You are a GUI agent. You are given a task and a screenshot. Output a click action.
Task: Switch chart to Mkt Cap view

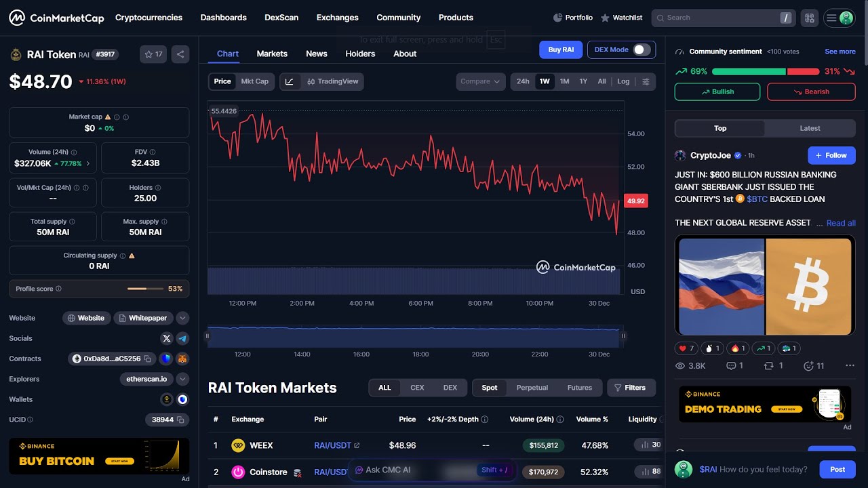click(x=255, y=81)
